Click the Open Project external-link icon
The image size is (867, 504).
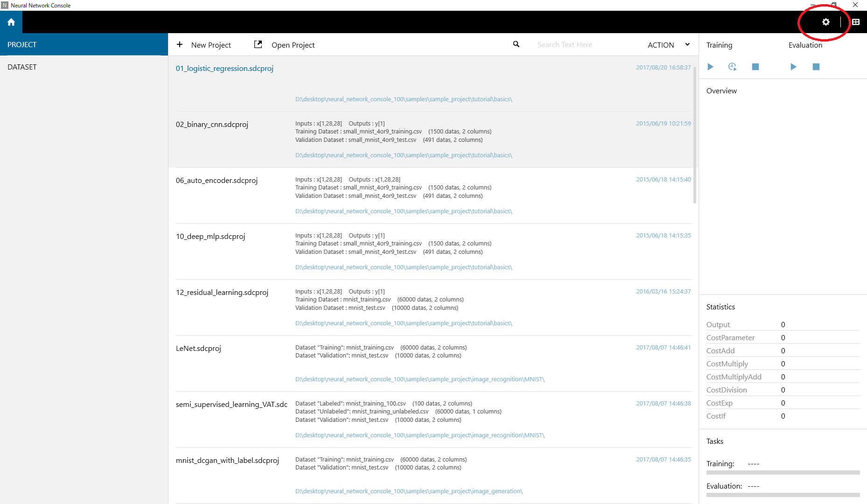258,44
